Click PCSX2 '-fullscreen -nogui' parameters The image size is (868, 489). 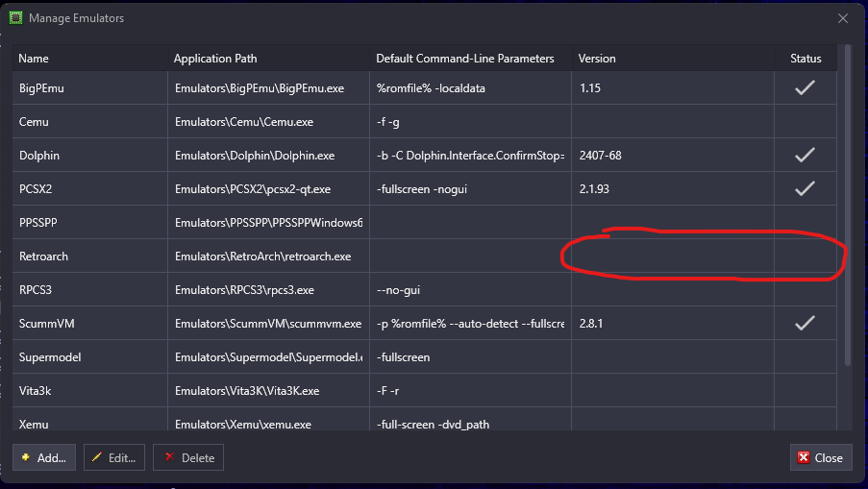422,189
